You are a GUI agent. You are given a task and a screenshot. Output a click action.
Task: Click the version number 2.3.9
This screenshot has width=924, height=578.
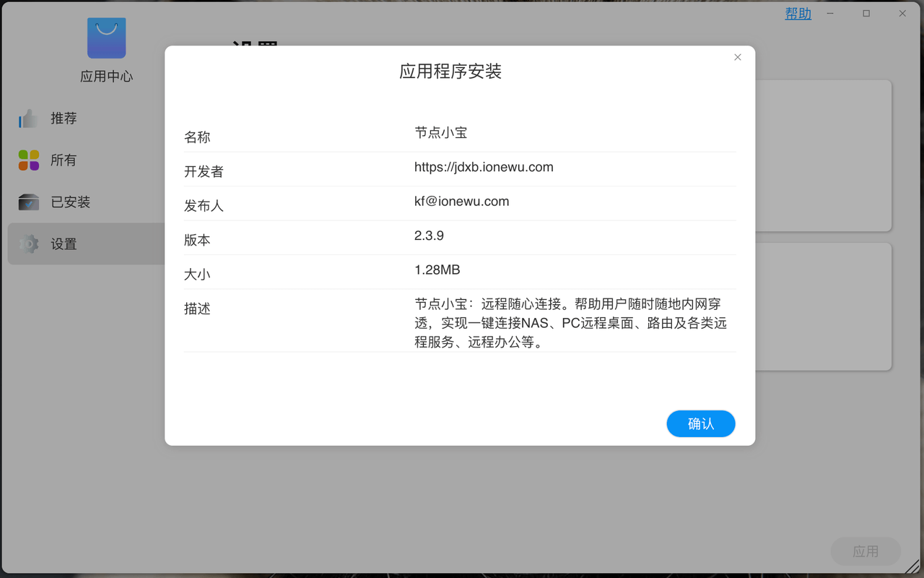click(x=429, y=236)
